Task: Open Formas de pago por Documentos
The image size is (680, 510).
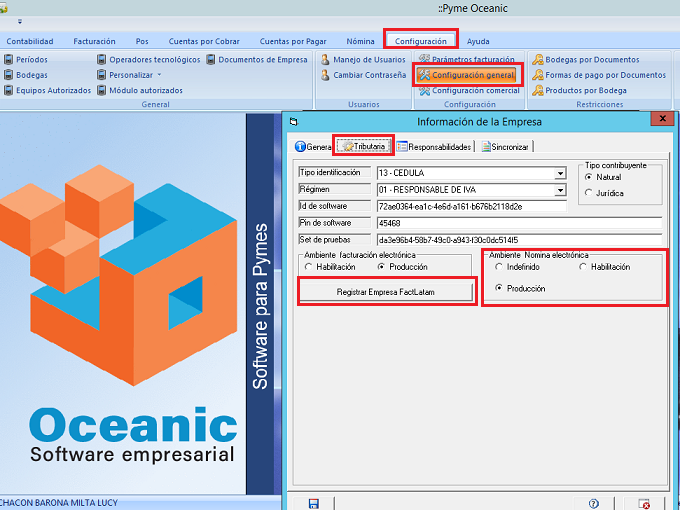Action: tap(599, 75)
